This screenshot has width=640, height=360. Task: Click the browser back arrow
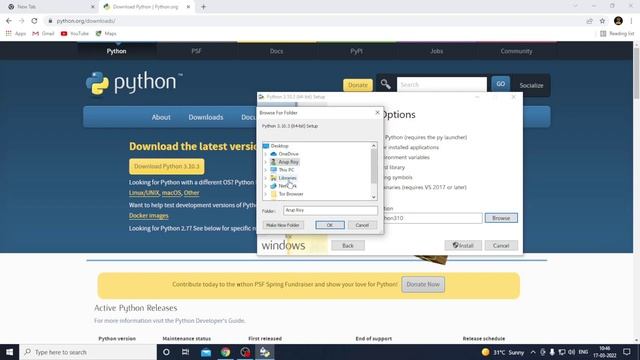pyautogui.click(x=9, y=21)
